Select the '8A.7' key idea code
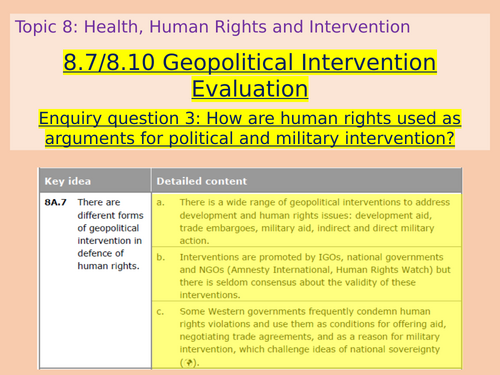The width and height of the screenshot is (500, 375). (56, 202)
